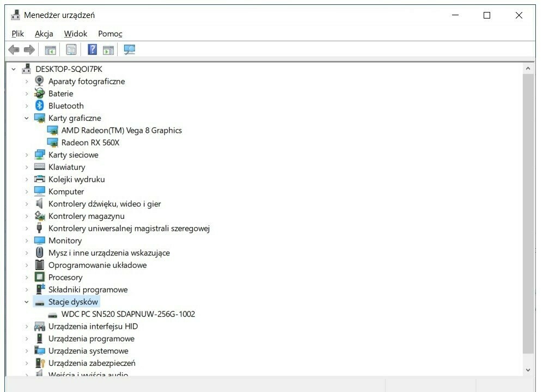The width and height of the screenshot is (543, 392).
Task: Click the Procesory chip icon
Action: (x=39, y=277)
